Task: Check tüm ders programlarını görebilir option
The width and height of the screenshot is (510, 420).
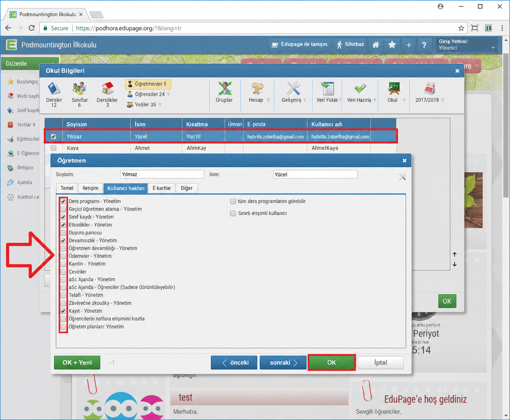Action: (233, 201)
